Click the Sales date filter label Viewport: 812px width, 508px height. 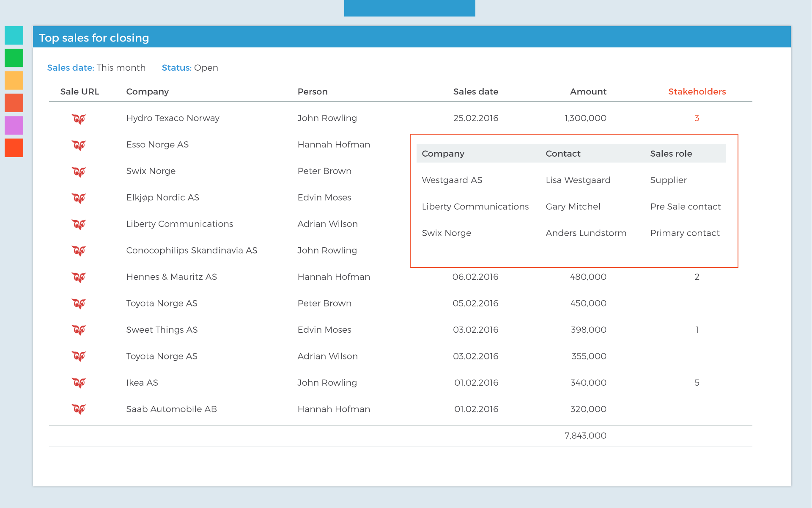[70, 68]
